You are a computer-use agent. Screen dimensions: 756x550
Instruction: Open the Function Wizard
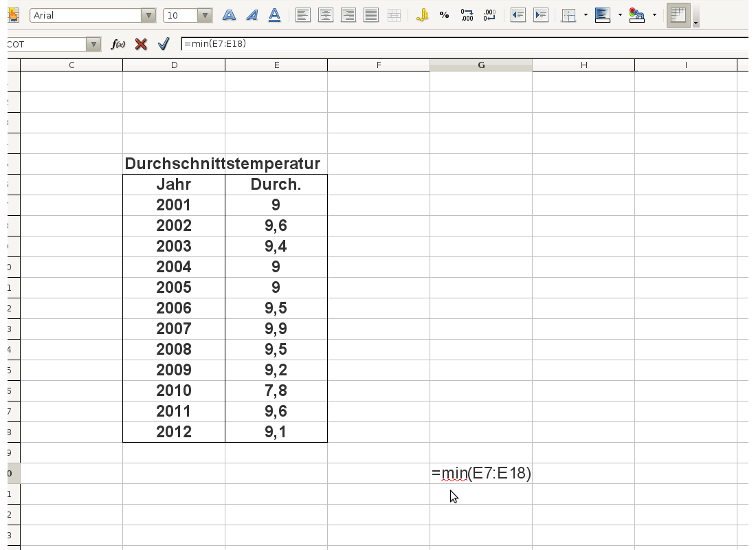tap(118, 44)
